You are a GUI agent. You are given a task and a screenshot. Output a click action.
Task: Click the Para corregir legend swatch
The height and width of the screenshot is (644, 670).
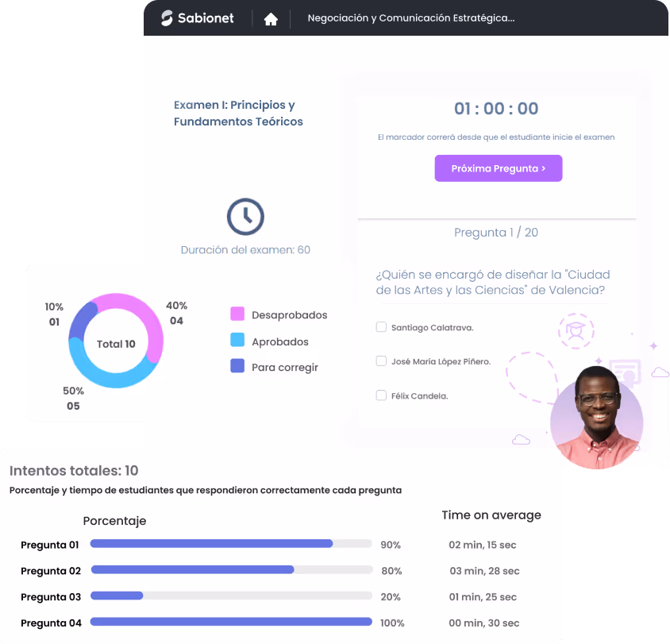pyautogui.click(x=237, y=366)
